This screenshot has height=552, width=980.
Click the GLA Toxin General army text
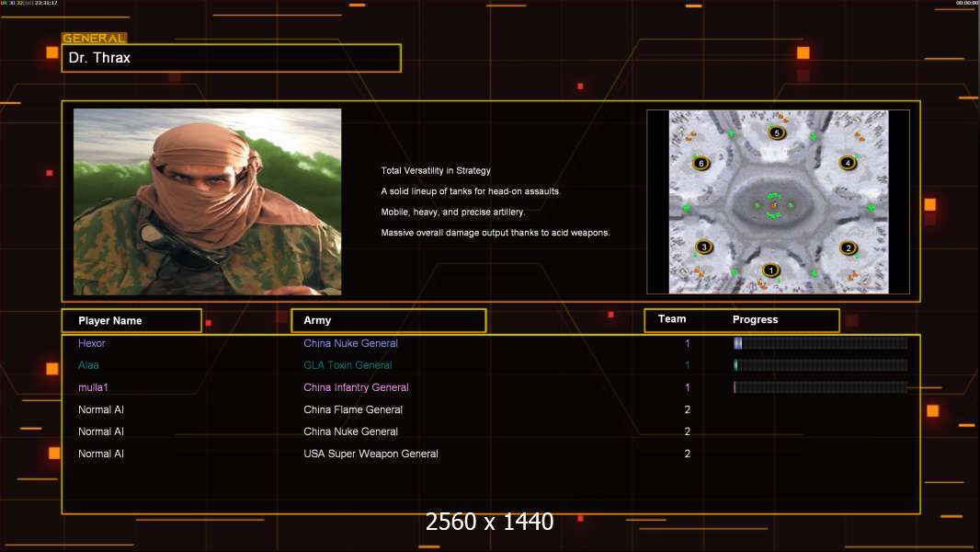coord(348,365)
